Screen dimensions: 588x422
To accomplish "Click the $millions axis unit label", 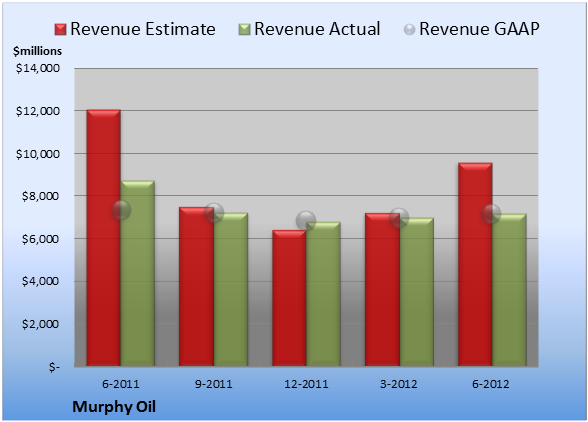I will pyautogui.click(x=37, y=51).
